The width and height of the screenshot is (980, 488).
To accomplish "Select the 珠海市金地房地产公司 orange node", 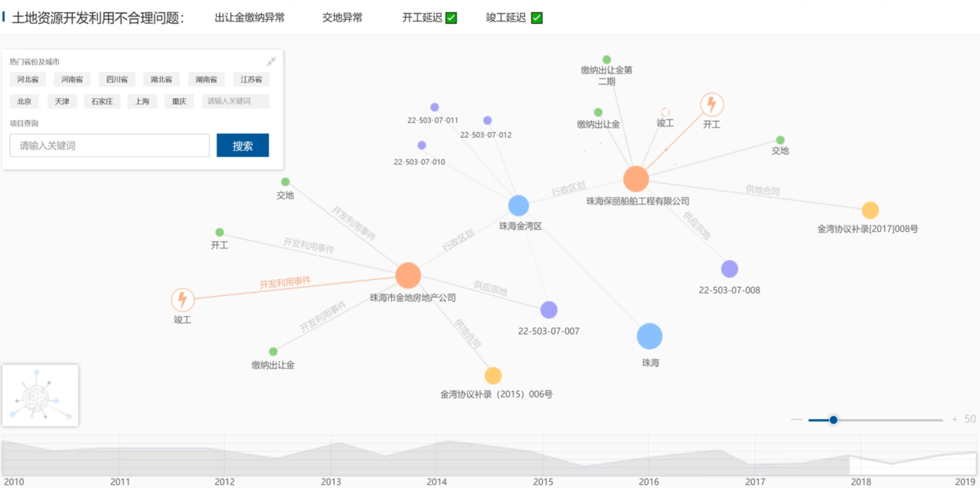I will 408,275.
